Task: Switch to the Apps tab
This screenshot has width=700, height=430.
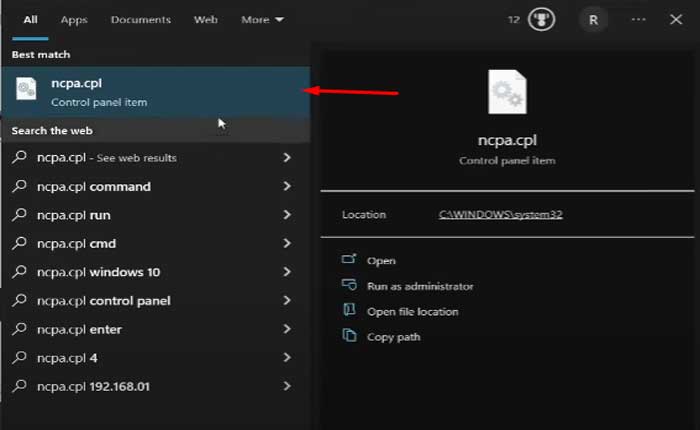Action: 74,19
